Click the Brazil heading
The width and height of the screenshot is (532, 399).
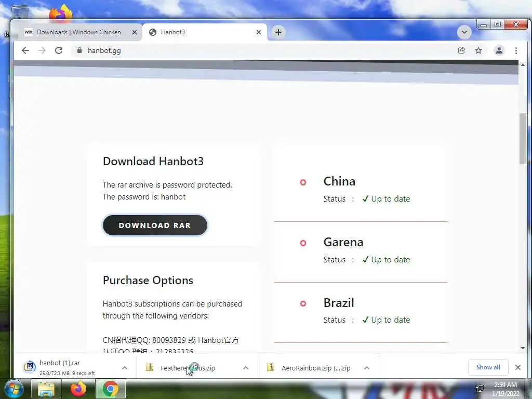339,303
